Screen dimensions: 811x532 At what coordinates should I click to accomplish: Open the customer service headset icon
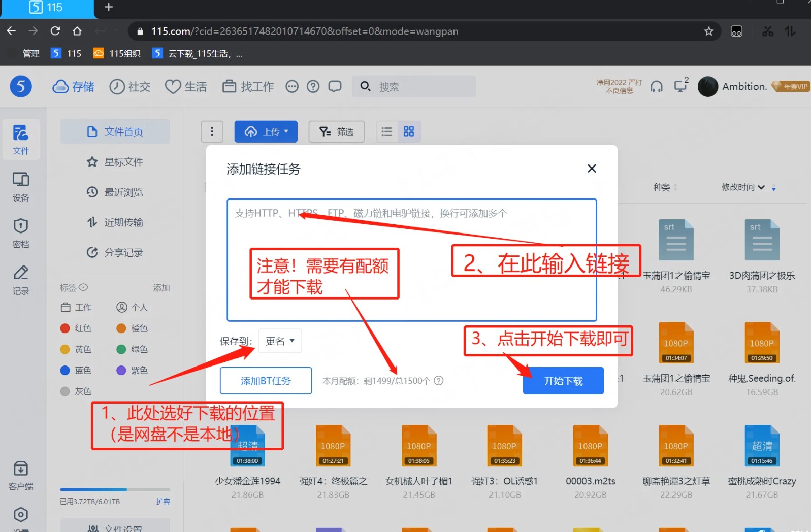[657, 87]
